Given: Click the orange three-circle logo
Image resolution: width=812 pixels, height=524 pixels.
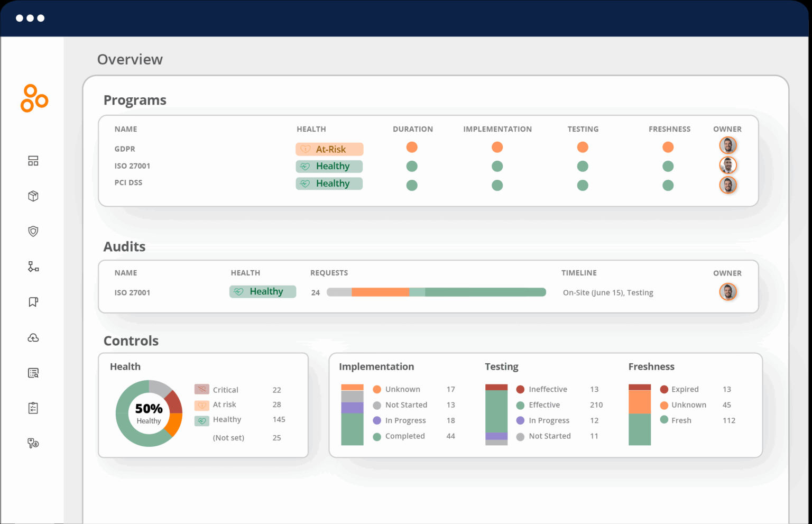Looking at the screenshot, I should click(x=34, y=98).
